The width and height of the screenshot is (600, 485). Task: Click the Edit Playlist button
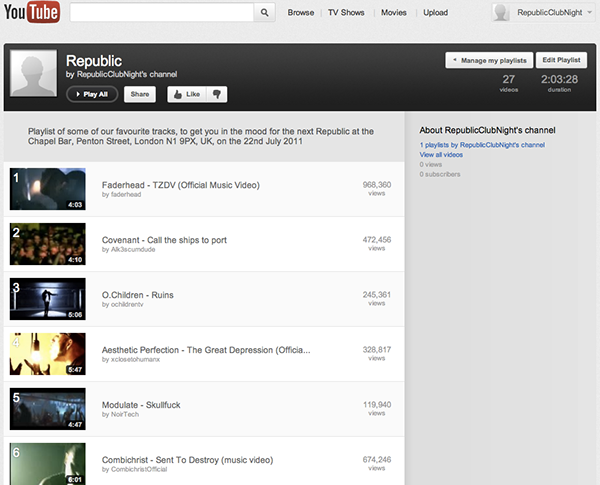coord(561,60)
